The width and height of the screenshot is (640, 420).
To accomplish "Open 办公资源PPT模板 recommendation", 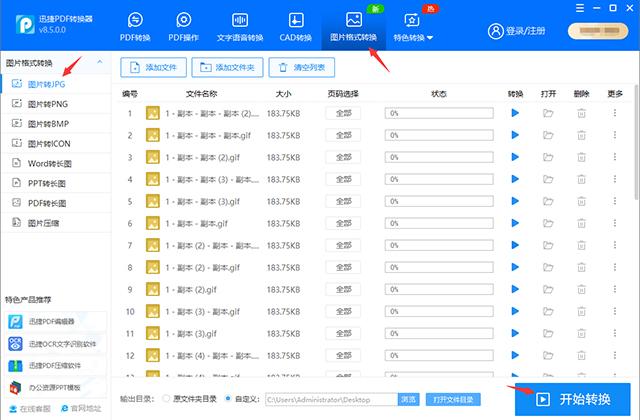I will (56, 387).
